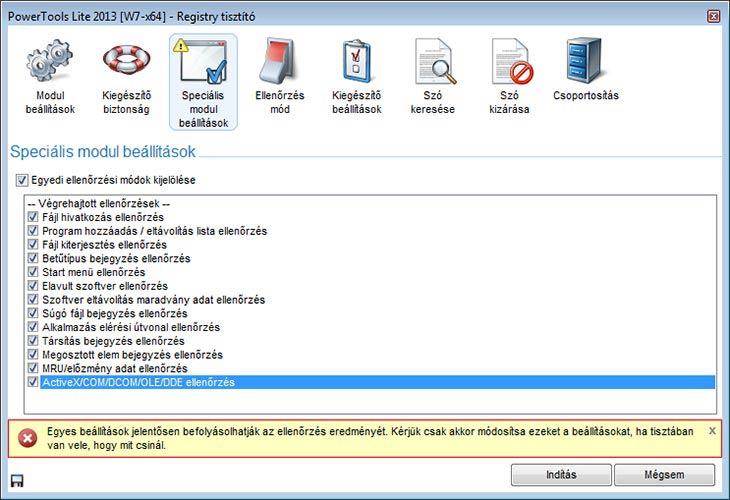
Task: Click the MRU/előzmény adat ellenőrzés label
Action: 115,368
